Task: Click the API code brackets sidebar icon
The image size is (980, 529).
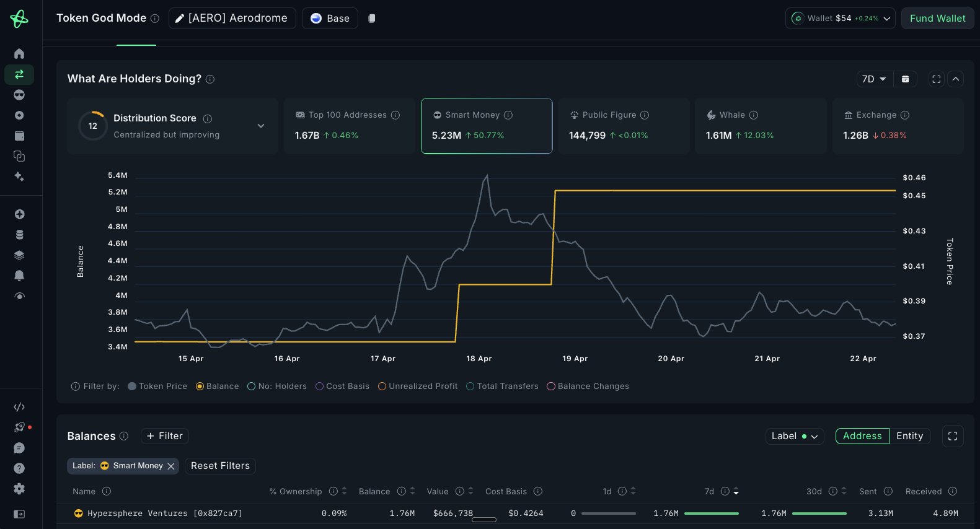Action: pos(19,407)
